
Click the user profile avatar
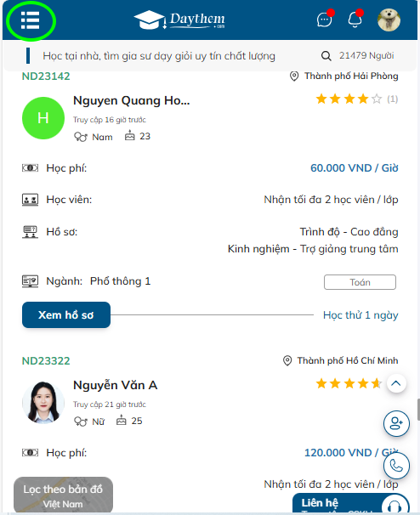(x=389, y=20)
